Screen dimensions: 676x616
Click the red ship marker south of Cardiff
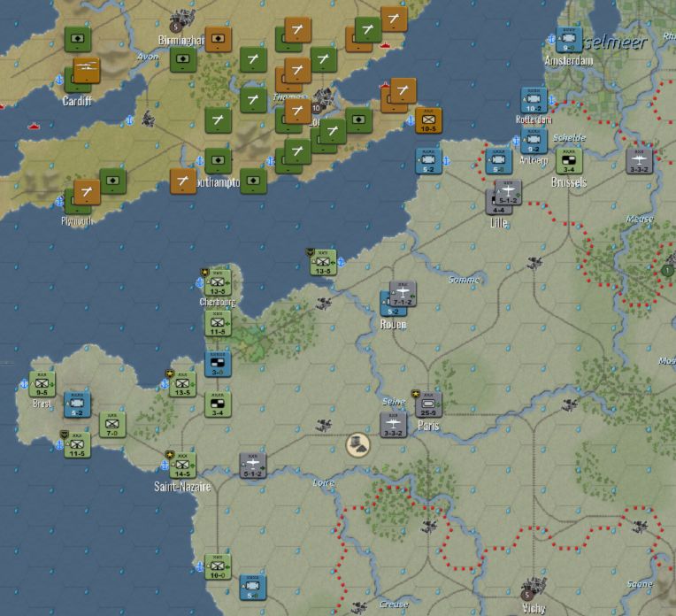(x=34, y=127)
